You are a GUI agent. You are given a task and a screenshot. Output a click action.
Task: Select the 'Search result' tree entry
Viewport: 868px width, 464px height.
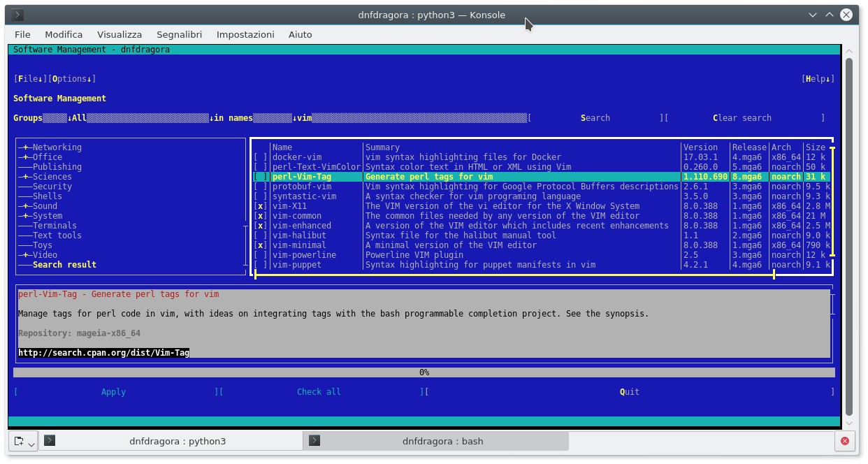[64, 265]
